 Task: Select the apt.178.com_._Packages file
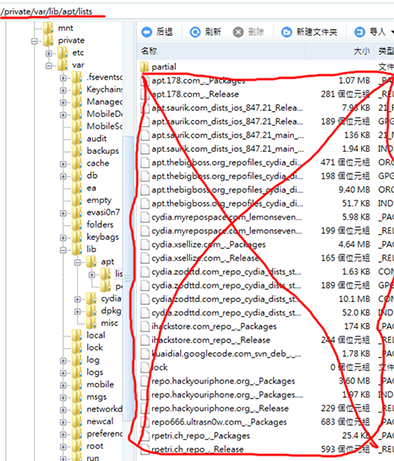(198, 81)
